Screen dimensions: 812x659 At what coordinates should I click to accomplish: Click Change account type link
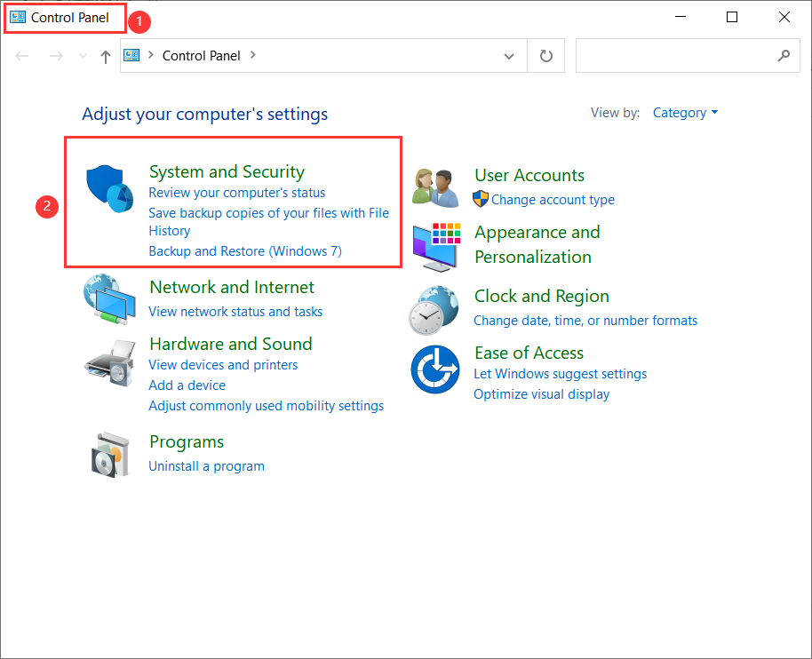point(553,200)
